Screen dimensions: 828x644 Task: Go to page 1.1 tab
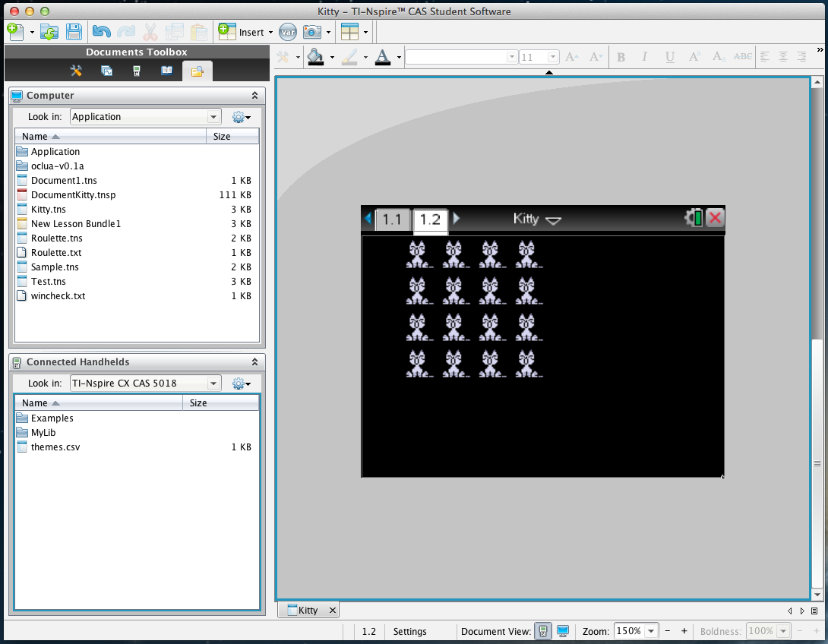(x=392, y=219)
